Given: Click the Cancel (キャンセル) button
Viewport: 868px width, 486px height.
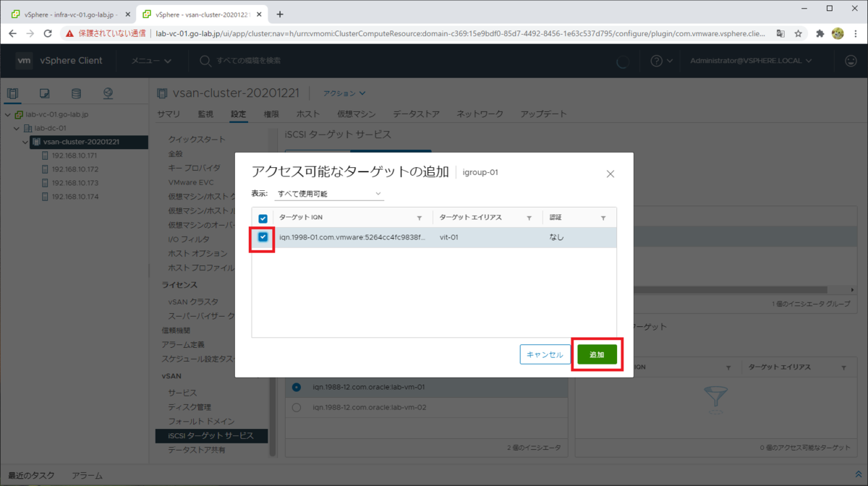Looking at the screenshot, I should 545,354.
